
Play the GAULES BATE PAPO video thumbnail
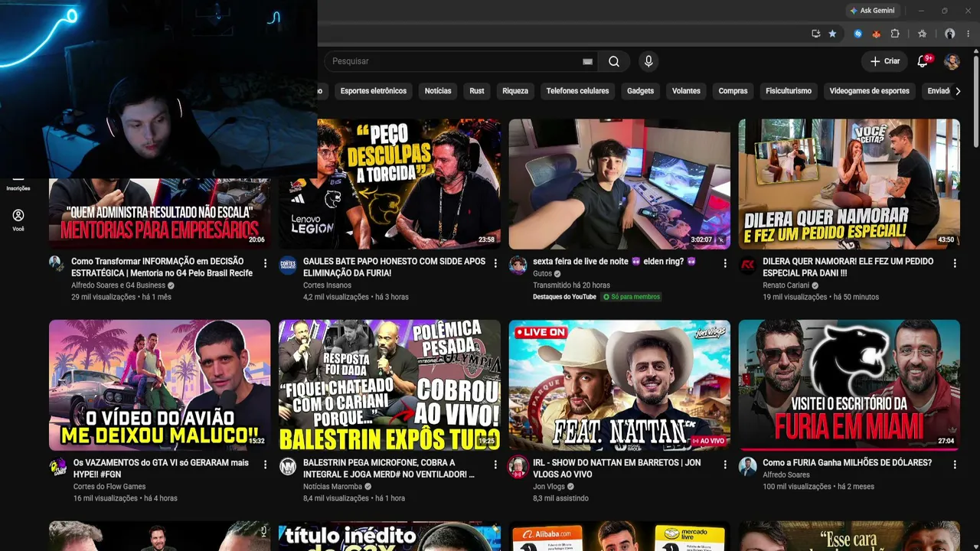[x=390, y=184]
